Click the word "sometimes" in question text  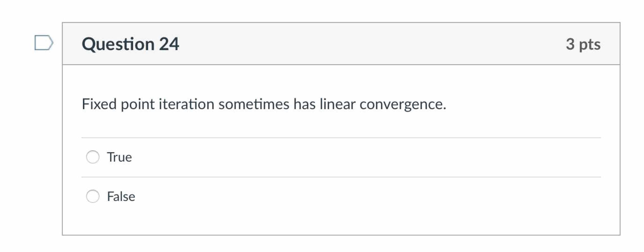click(254, 104)
